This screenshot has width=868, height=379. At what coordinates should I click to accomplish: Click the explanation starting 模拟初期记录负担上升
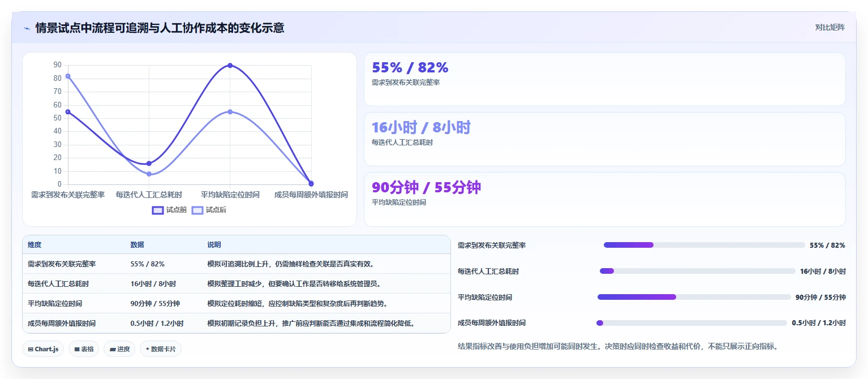pyautogui.click(x=311, y=324)
